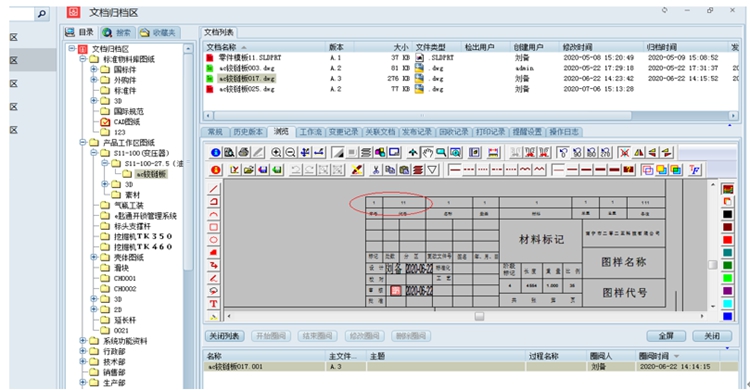Expand the 行政部 folder

pyautogui.click(x=83, y=351)
